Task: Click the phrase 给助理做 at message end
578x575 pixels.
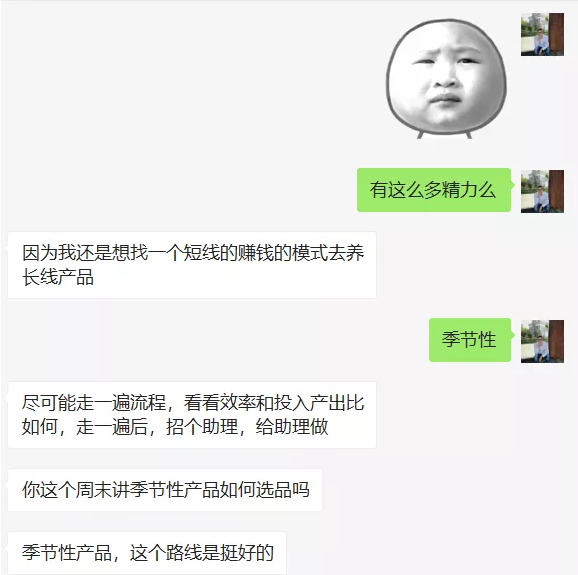Action: (292, 427)
